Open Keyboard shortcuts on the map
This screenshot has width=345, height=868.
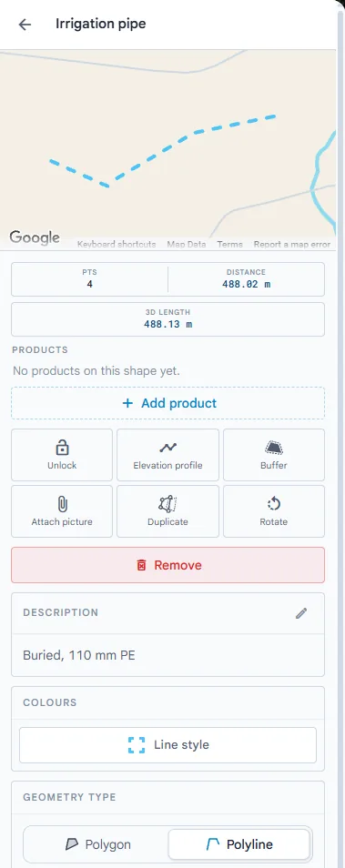117,244
